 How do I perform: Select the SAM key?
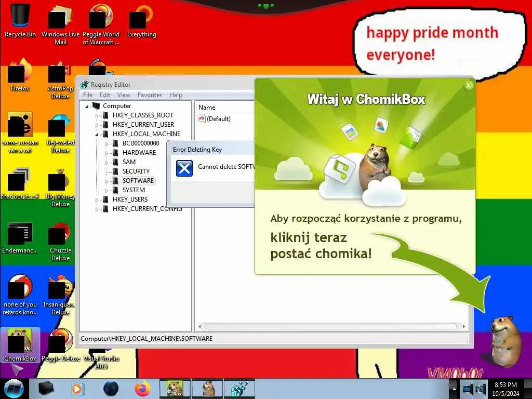pos(129,162)
